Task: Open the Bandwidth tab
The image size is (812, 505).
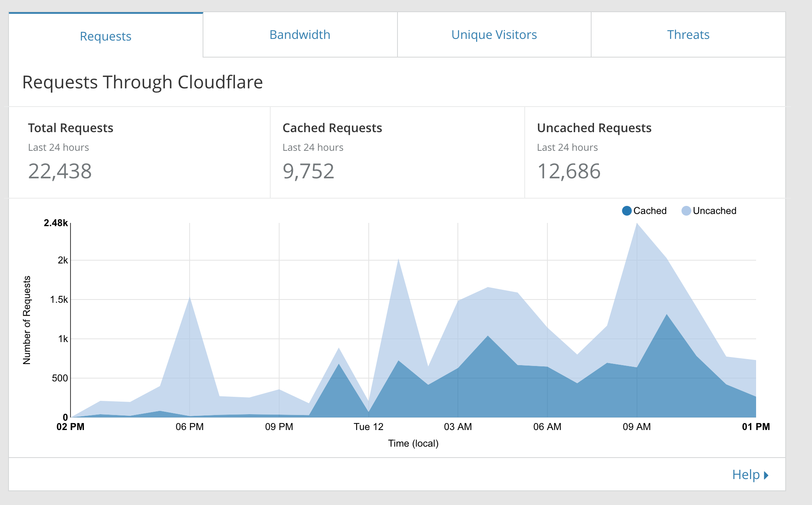Action: click(x=300, y=35)
